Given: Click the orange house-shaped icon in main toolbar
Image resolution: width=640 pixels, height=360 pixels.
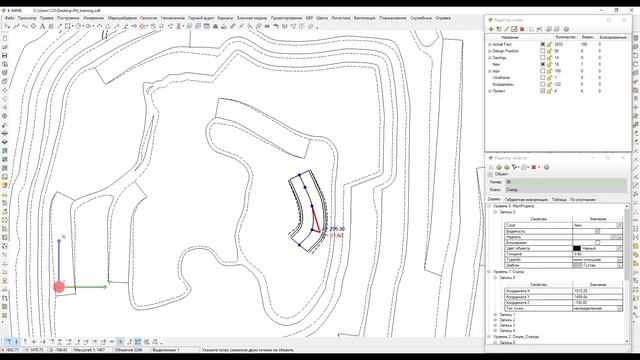Looking at the screenshot, I should [142, 26].
